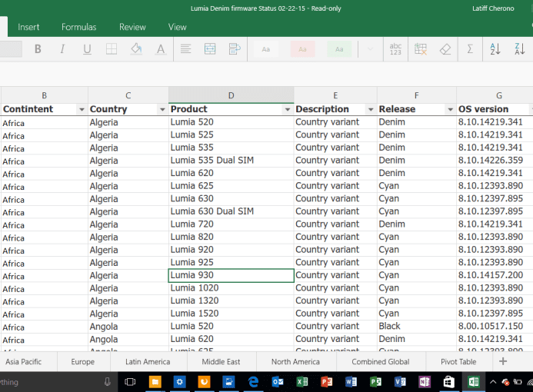Screen dimensions: 533x392
Task: Select the Black release cell
Action: coord(416,326)
